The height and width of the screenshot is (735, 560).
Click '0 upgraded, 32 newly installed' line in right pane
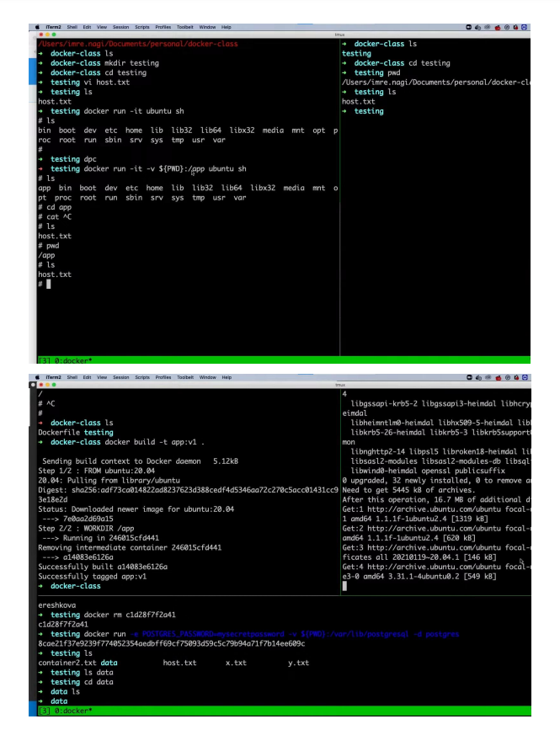pyautogui.click(x=436, y=481)
